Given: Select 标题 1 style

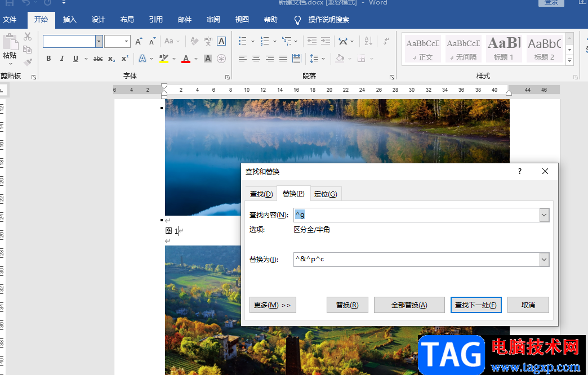Looking at the screenshot, I should (x=504, y=49).
